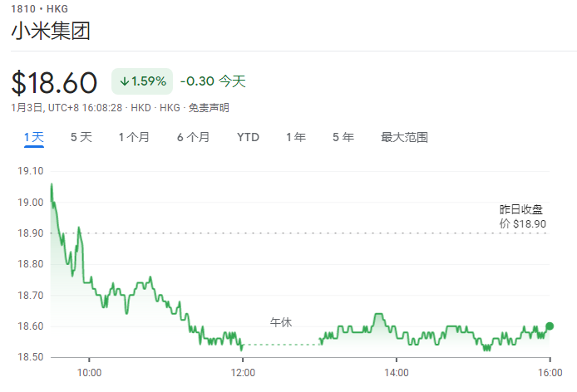Select the YTD range tab
Viewport: 577px width, 392px height.
248,137
